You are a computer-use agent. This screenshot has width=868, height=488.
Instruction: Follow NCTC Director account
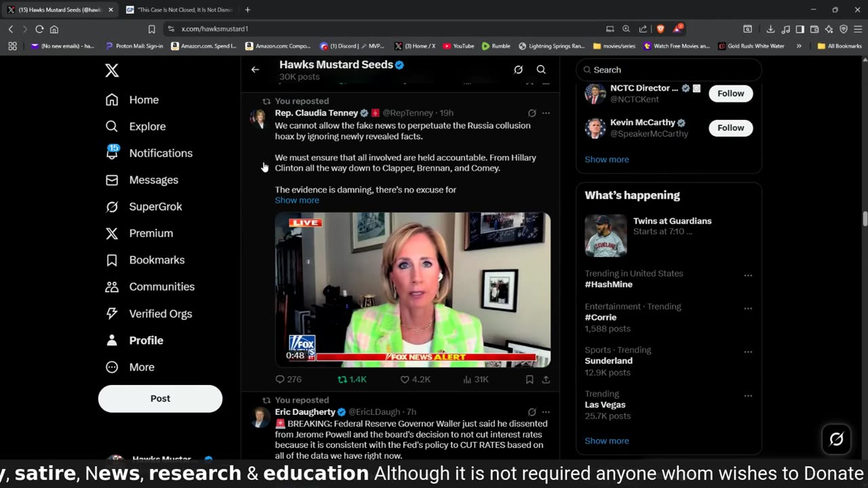point(731,94)
